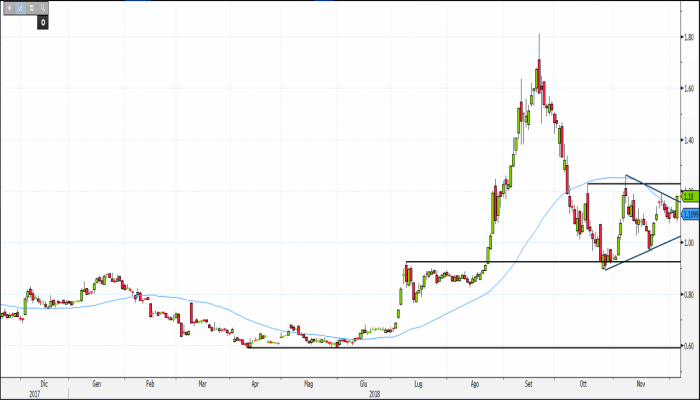Select the horizontal support line at 0.60
Screen dimensions: 700x400
point(450,347)
